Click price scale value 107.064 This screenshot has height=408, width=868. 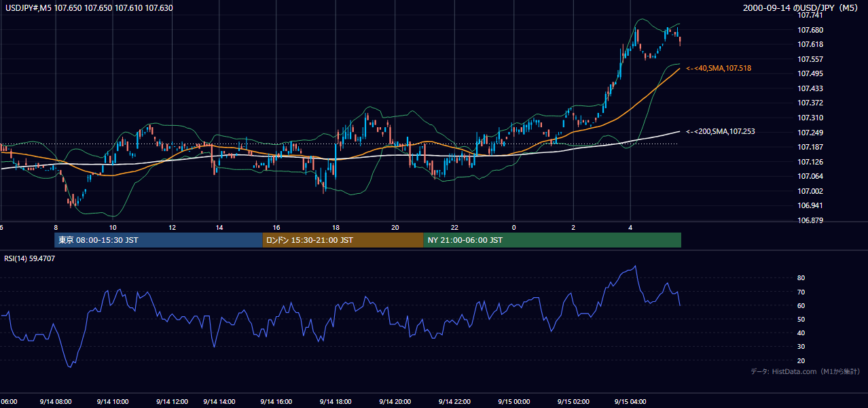(810, 176)
